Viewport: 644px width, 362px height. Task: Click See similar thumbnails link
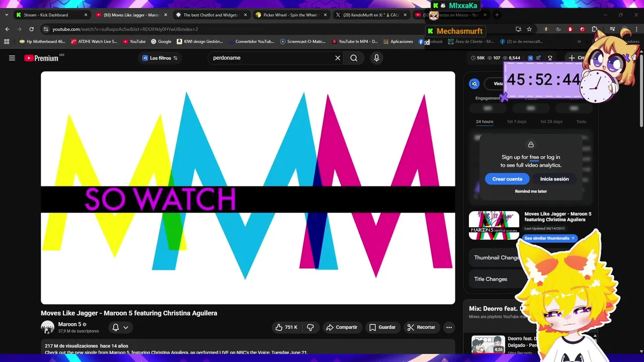[x=549, y=238]
